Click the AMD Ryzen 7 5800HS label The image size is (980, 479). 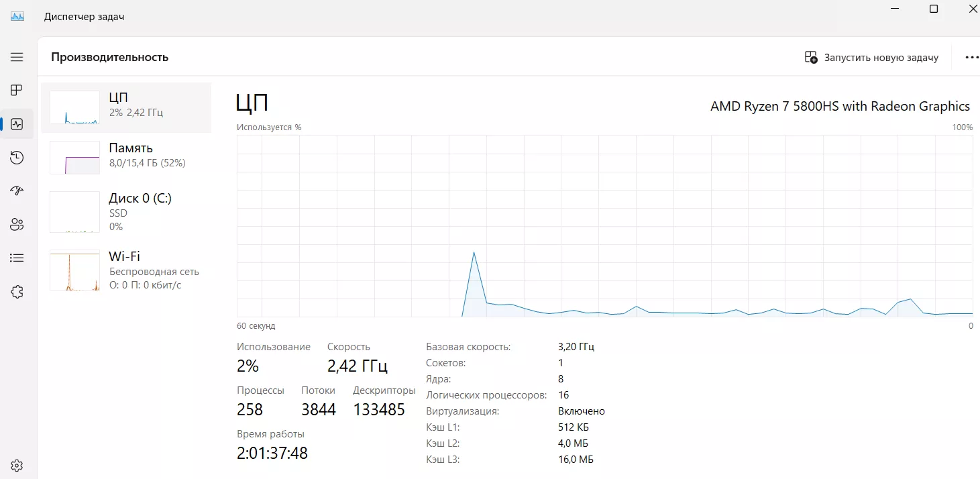click(x=840, y=106)
